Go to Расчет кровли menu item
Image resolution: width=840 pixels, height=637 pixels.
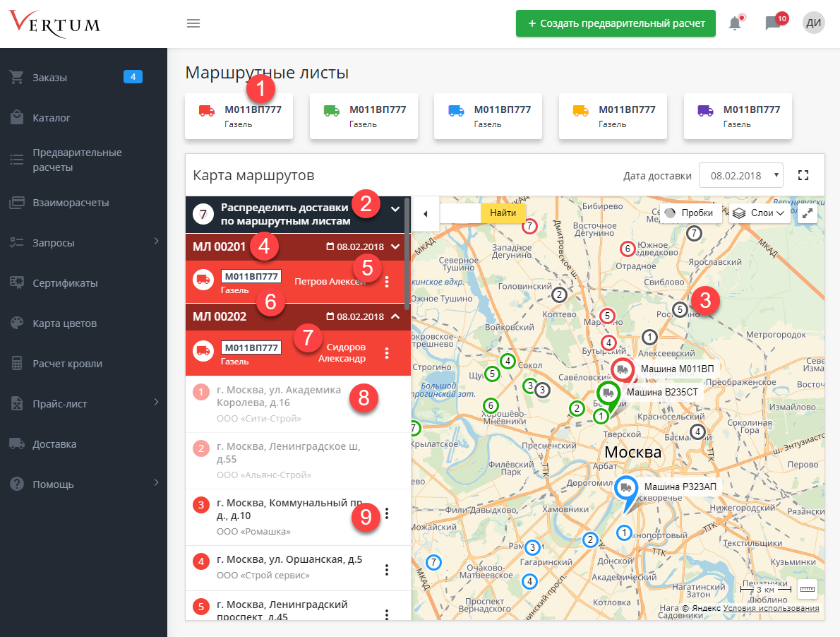[x=67, y=364]
